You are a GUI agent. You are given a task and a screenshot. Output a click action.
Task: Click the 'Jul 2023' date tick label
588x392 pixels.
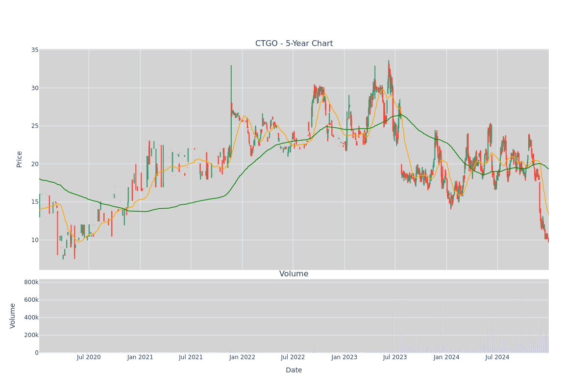click(x=395, y=357)
